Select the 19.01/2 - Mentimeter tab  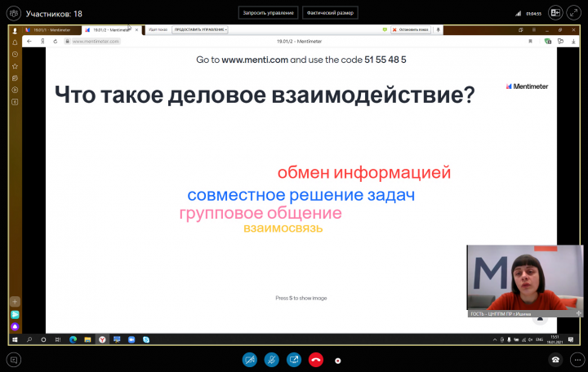[110, 29]
